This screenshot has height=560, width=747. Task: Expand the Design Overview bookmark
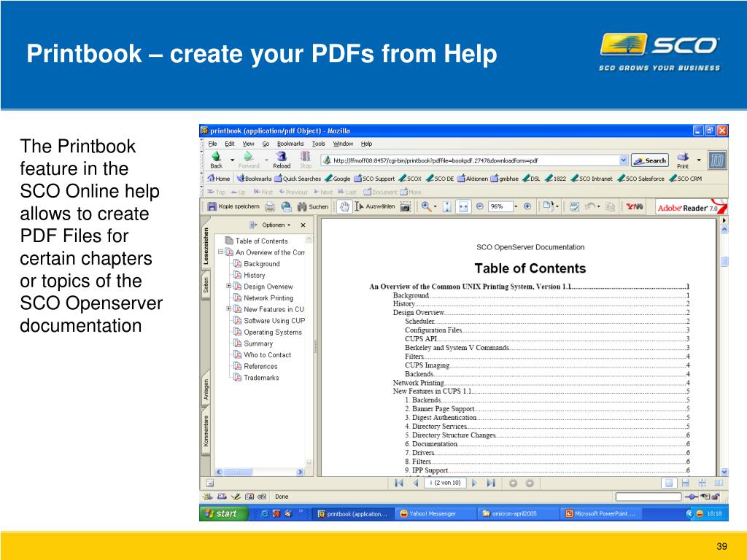pos(228,286)
